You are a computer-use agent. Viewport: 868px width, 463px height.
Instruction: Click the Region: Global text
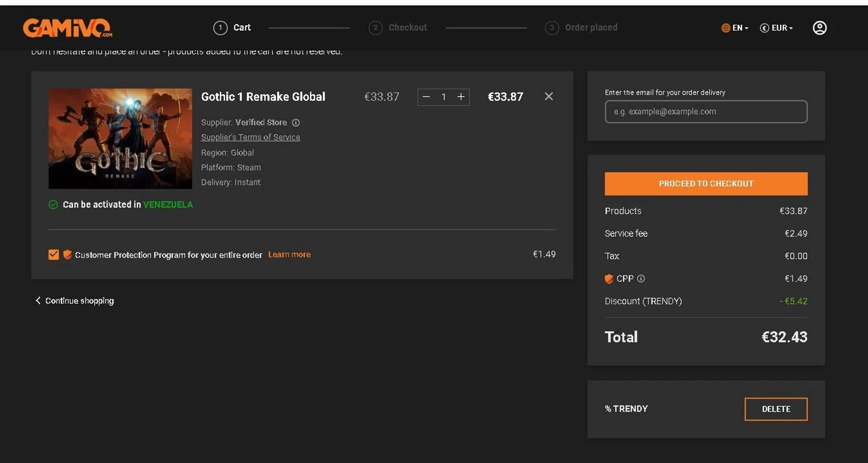coord(227,153)
